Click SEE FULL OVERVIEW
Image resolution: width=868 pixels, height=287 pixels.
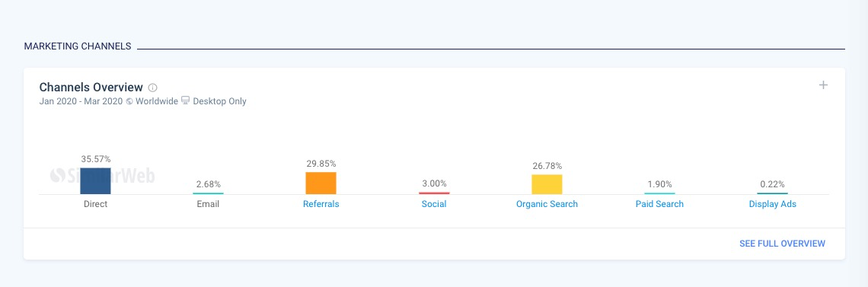pyautogui.click(x=782, y=244)
